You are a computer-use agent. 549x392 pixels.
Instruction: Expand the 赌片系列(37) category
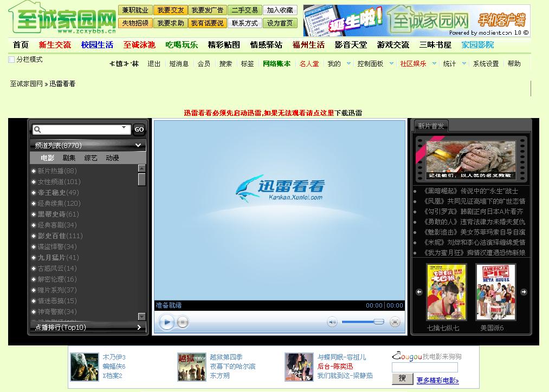point(34,290)
